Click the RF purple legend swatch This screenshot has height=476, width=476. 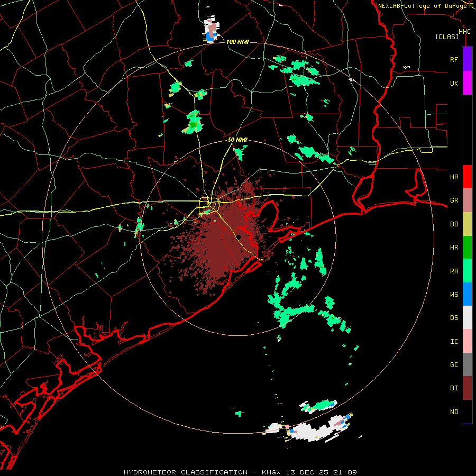pyautogui.click(x=467, y=59)
